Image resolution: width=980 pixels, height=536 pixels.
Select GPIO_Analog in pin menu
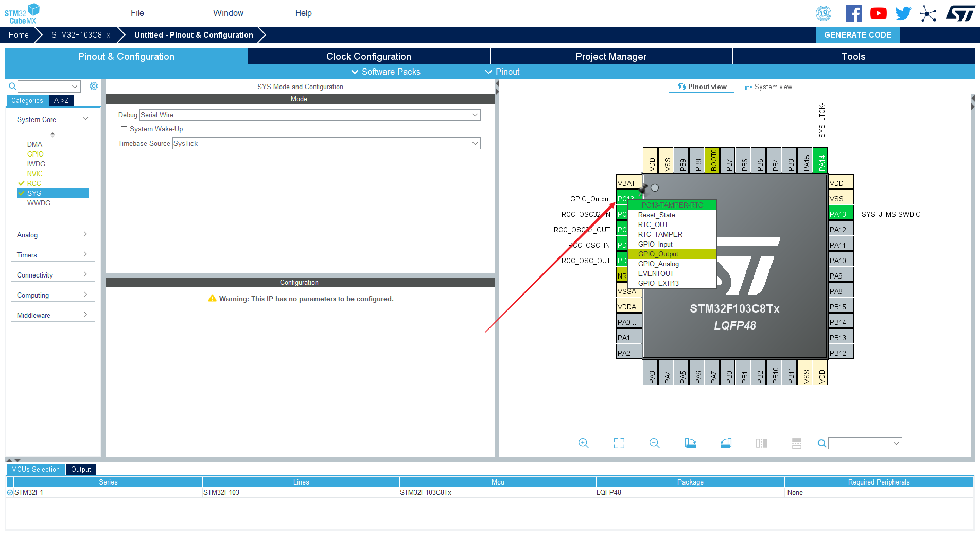[x=672, y=264]
